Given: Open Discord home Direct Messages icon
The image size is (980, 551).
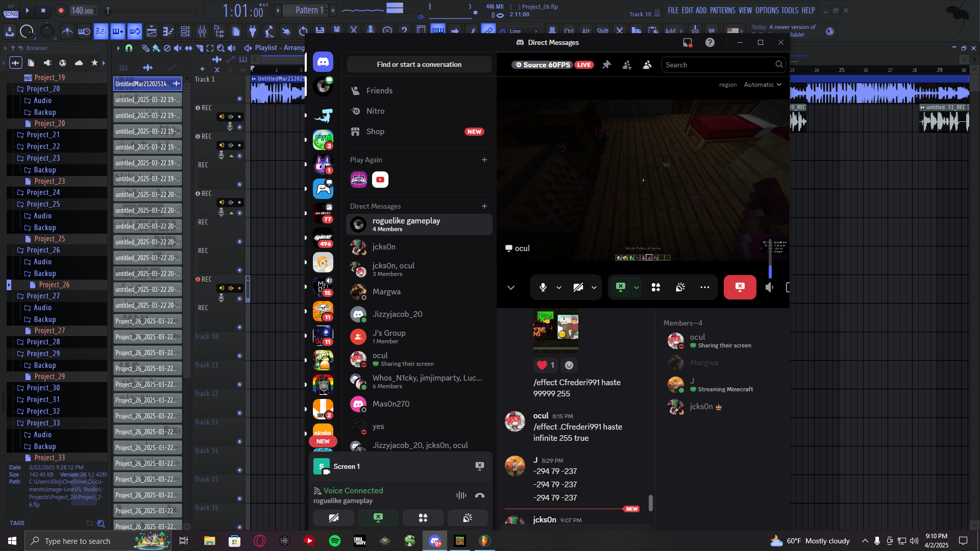Looking at the screenshot, I should (323, 62).
